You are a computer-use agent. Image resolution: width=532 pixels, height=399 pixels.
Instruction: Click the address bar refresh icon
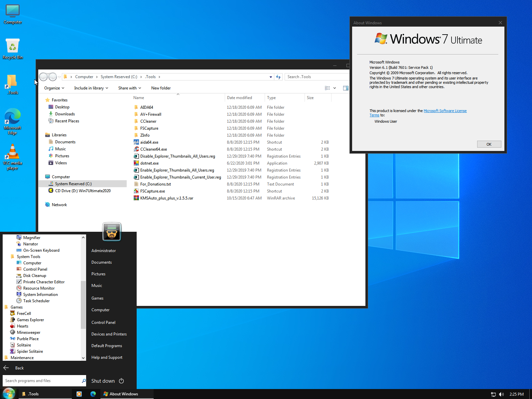[x=278, y=76]
